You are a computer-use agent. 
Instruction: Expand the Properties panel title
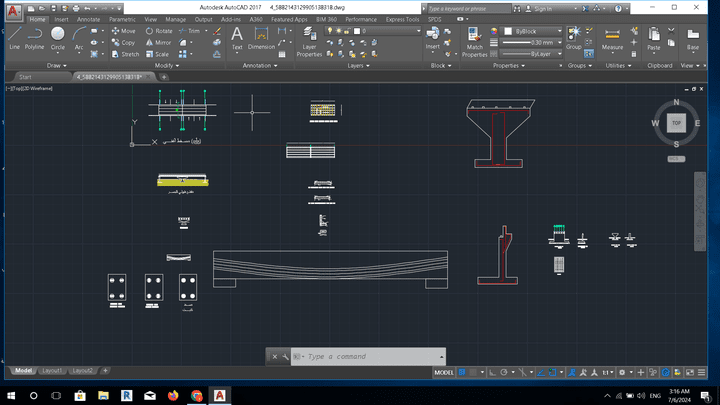coord(509,66)
